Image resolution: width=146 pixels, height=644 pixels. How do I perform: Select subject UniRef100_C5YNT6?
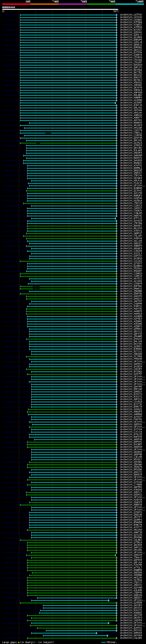[131, 57]
